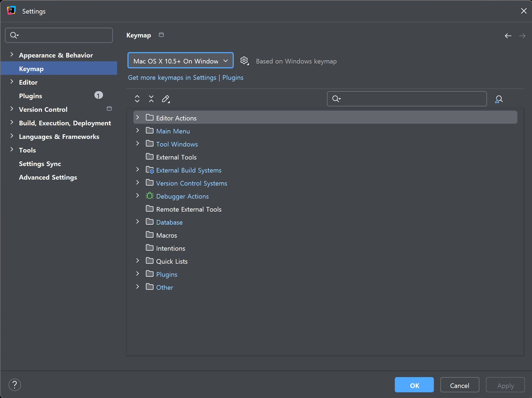The height and width of the screenshot is (398, 532).
Task: Select Settings Sync in the sidebar
Action: click(x=40, y=164)
